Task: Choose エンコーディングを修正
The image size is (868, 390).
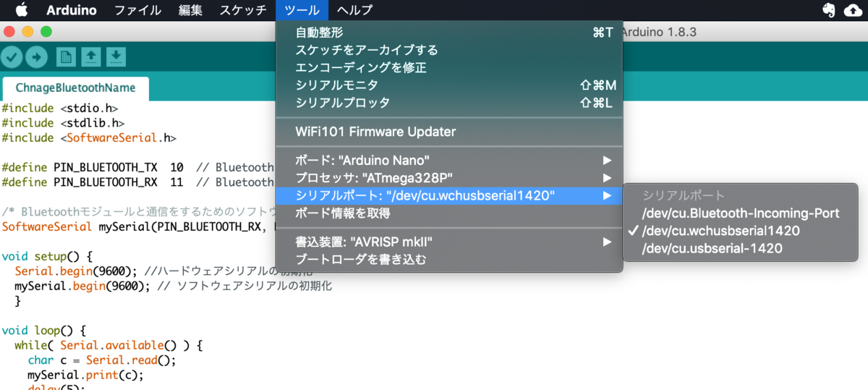Action: click(x=449, y=67)
